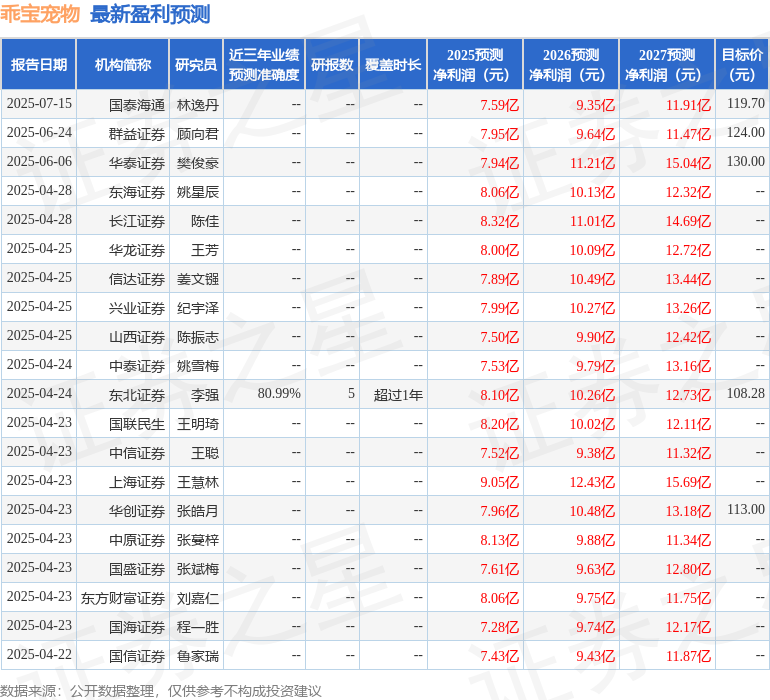Click 2025 profit value 9.05亿
This screenshot has width=770, height=700.
tap(499, 482)
